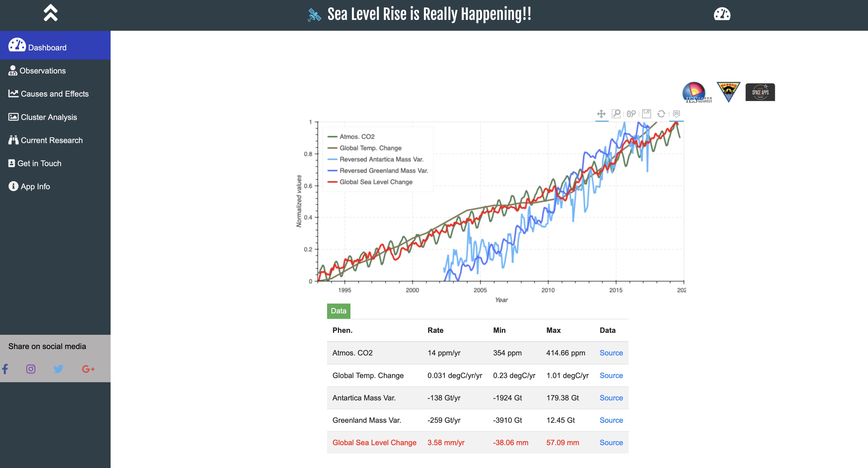This screenshot has width=868, height=468.
Task: Share via Instagram icon
Action: pos(31,369)
